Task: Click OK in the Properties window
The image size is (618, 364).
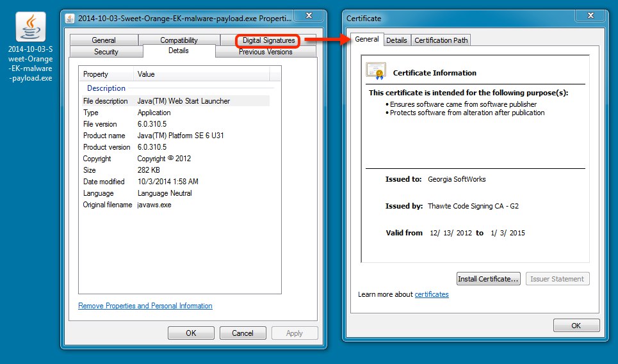Action: [x=191, y=333]
